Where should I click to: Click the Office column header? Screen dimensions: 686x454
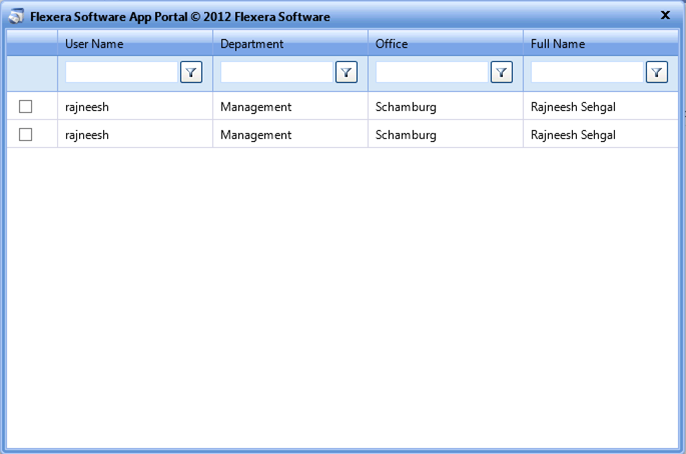(x=392, y=44)
